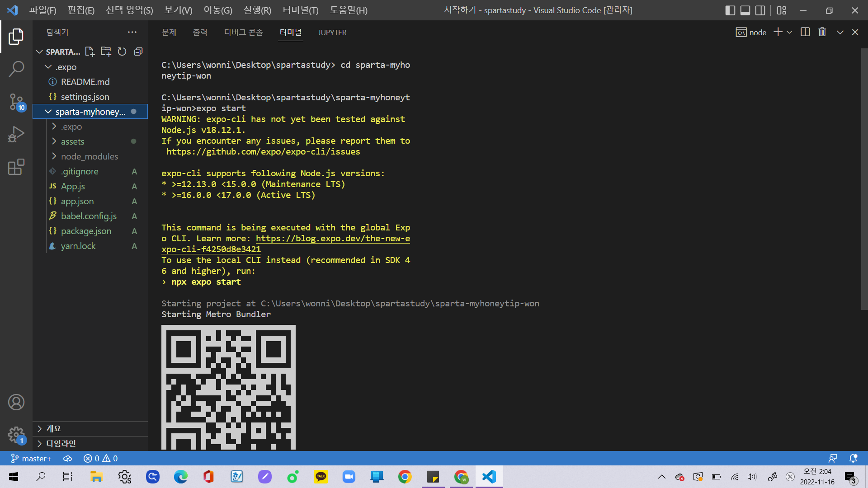Open File Explorer from the taskbar
Screen dimensions: 868x488
pyautogui.click(x=96, y=477)
